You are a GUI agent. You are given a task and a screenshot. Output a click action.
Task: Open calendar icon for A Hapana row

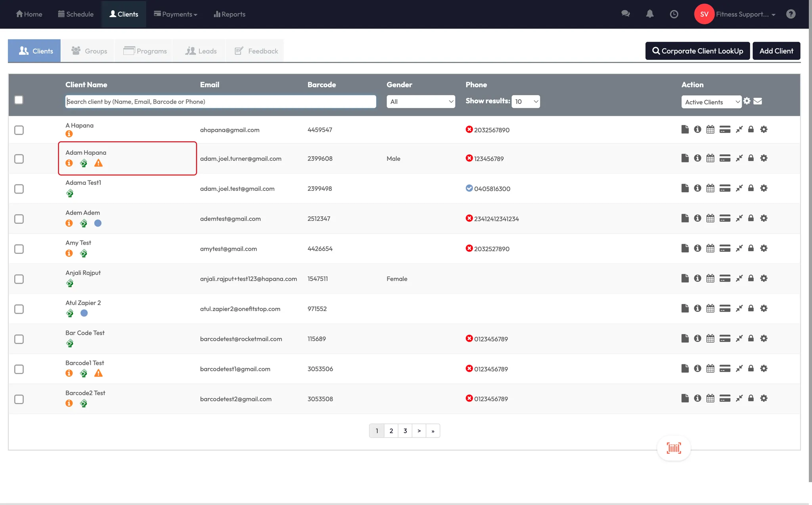(710, 129)
